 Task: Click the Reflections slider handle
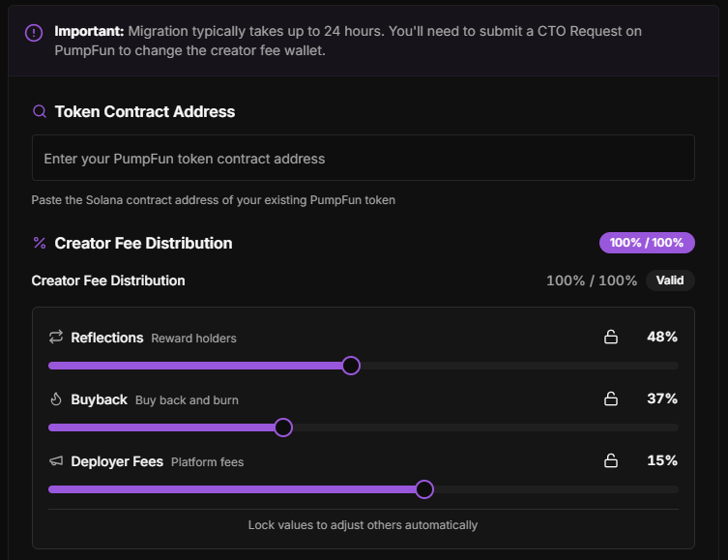(x=351, y=366)
